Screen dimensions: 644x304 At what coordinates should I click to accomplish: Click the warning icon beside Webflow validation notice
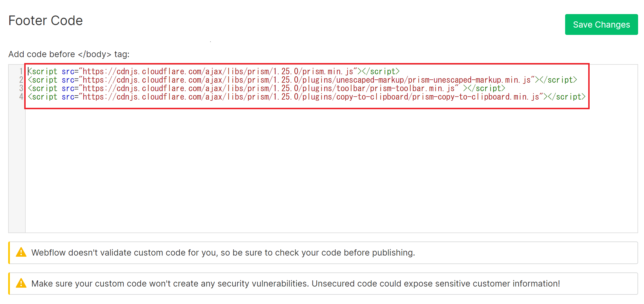(x=21, y=252)
